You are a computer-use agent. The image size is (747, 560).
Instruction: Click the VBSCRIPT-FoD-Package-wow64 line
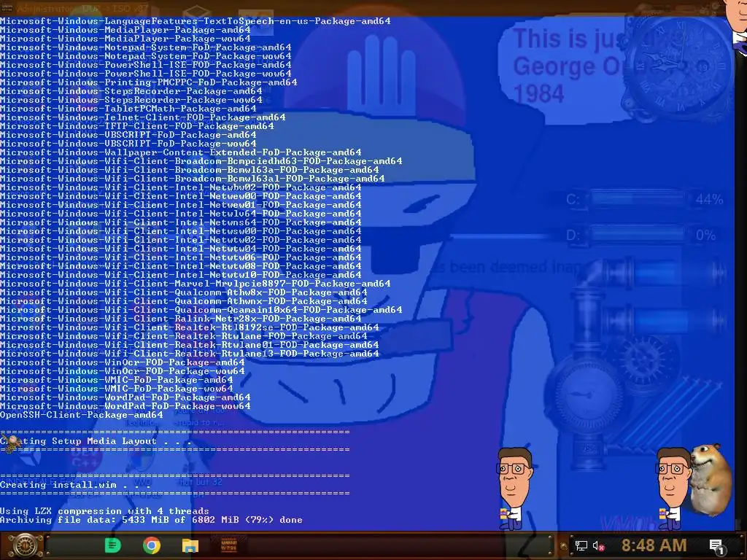pyautogui.click(x=128, y=144)
